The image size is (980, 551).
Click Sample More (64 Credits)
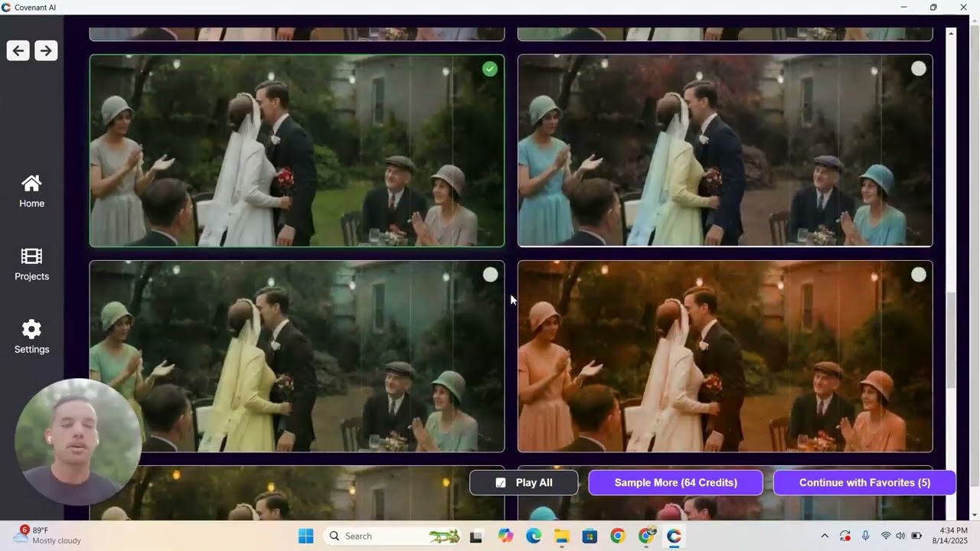click(x=675, y=483)
